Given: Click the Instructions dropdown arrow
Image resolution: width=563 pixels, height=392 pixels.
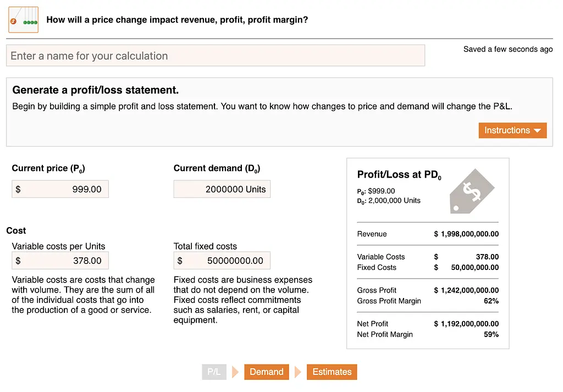Looking at the screenshot, I should 537,131.
